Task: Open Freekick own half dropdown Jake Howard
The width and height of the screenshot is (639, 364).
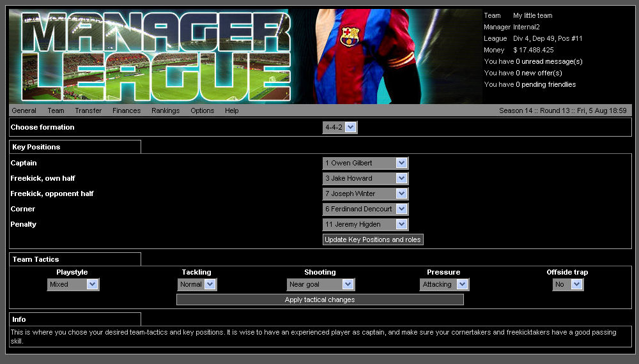Action: 365,178
